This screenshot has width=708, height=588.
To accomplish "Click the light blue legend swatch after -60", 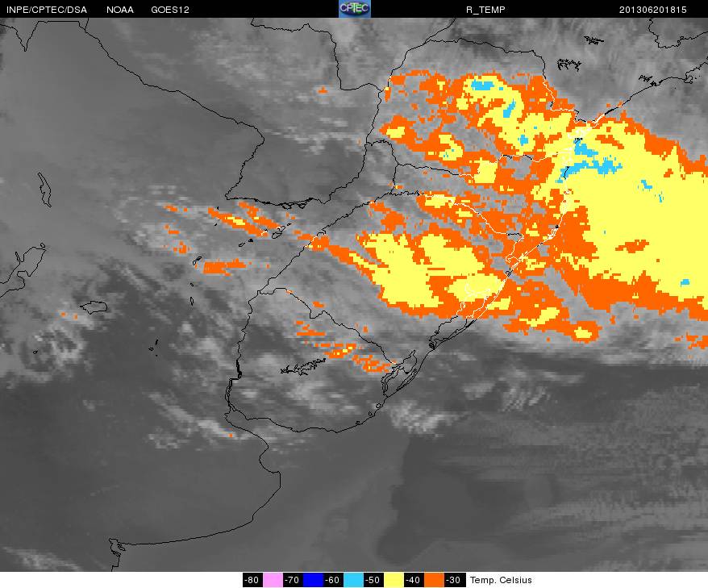I will pos(353,580).
